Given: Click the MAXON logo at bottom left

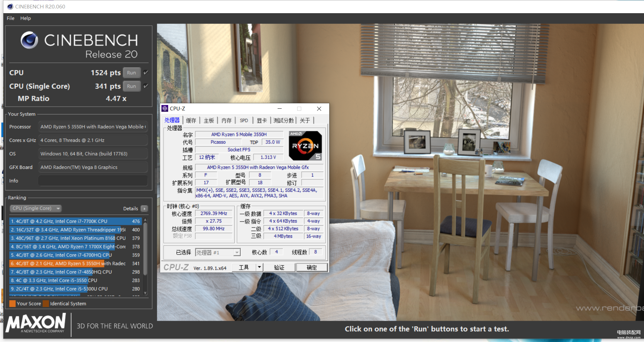Looking at the screenshot, I should (x=35, y=323).
